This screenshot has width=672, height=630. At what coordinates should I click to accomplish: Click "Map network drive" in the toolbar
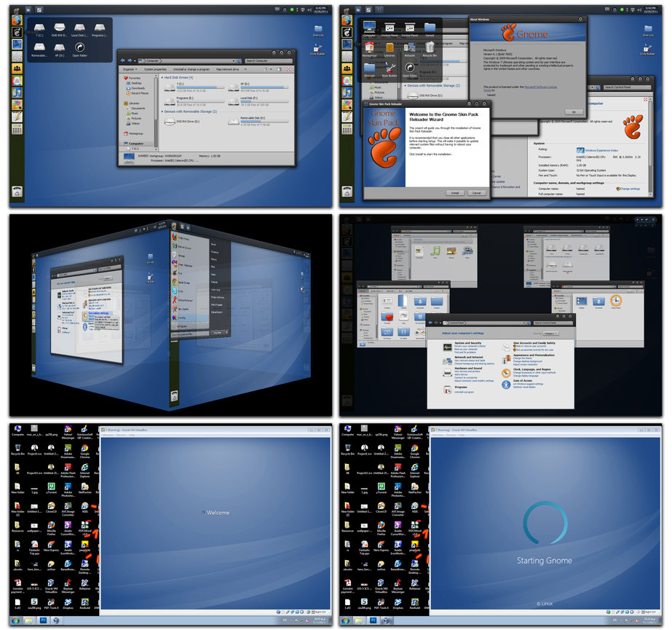tap(227, 68)
